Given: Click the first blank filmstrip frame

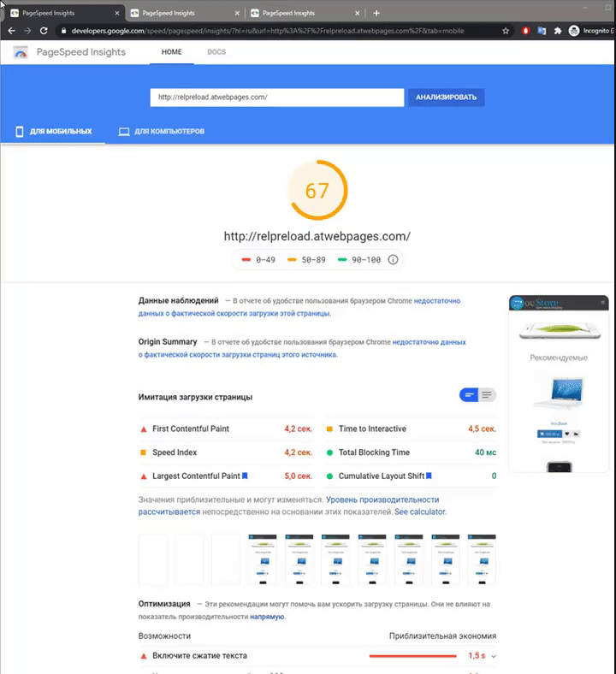Looking at the screenshot, I should click(152, 559).
